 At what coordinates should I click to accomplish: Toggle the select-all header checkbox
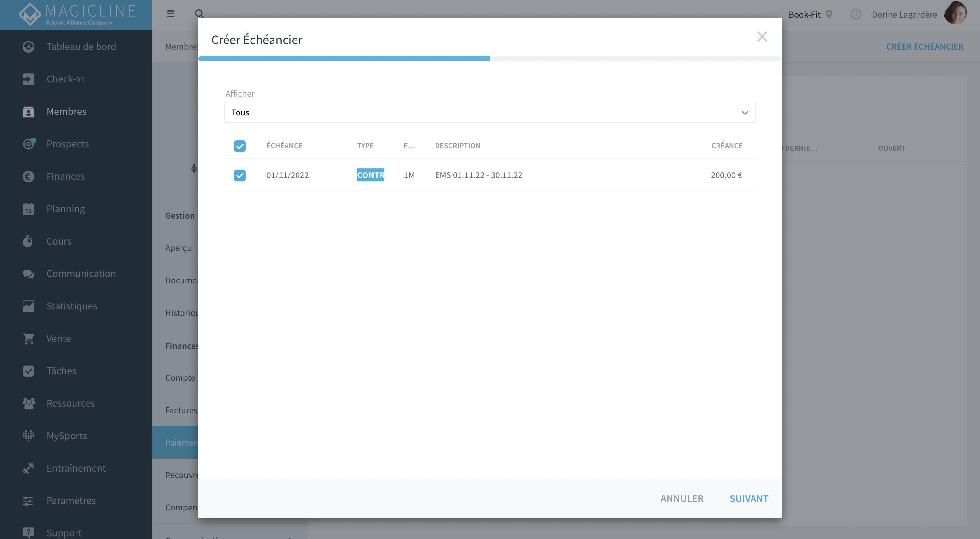tap(240, 146)
